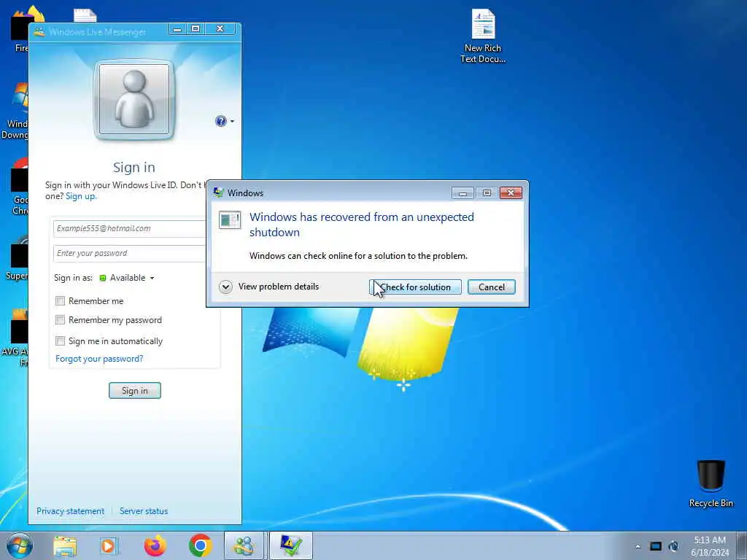Minimize the Windows Live Messenger window
The width and height of the screenshot is (747, 560).
[x=177, y=29]
